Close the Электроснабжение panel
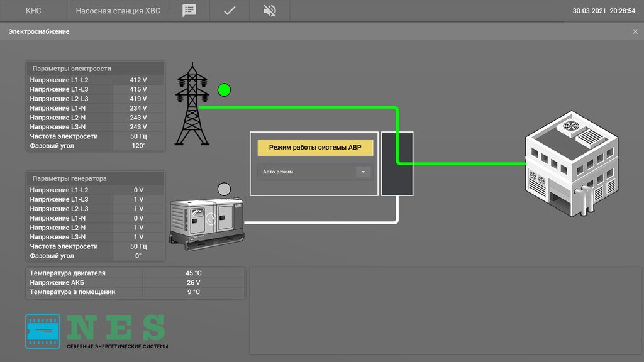The width and height of the screenshot is (644, 362). (635, 31)
